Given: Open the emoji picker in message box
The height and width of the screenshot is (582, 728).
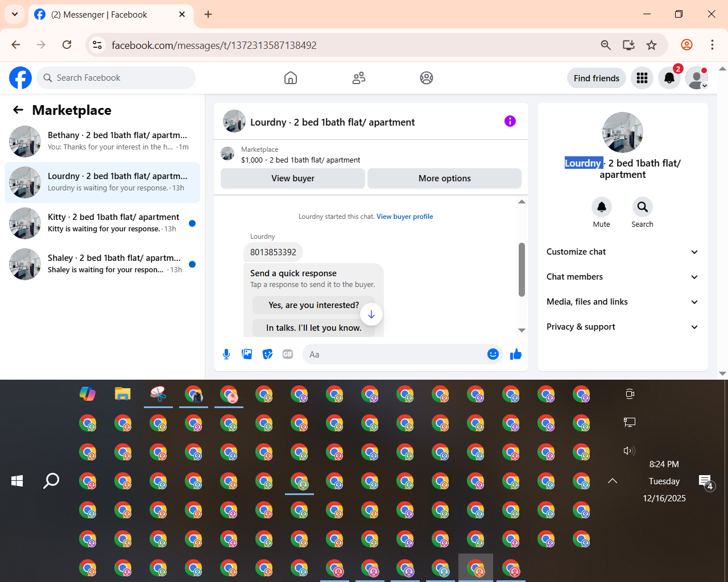Looking at the screenshot, I should point(493,355).
